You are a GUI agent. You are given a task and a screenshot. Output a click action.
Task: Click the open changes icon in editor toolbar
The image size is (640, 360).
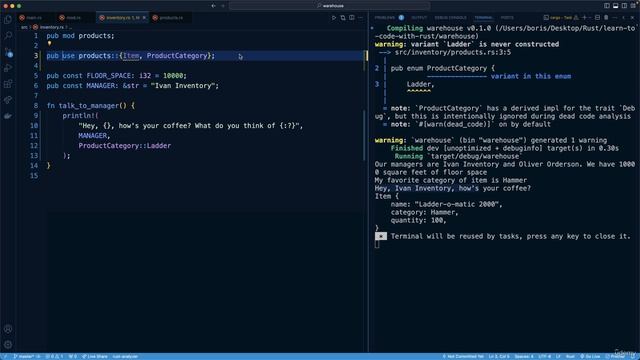pos(343,18)
